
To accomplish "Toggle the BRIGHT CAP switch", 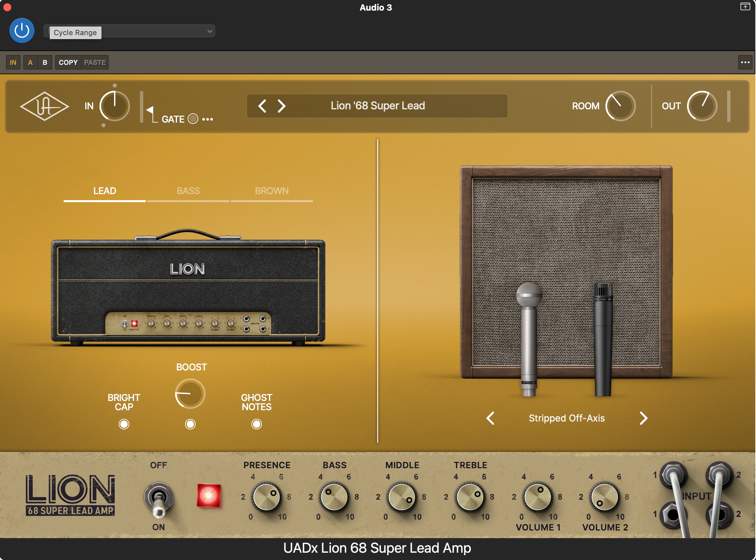I will [124, 424].
